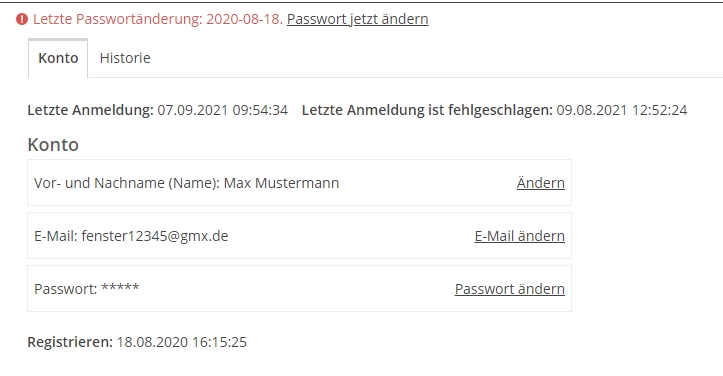The height and width of the screenshot is (376, 723).
Task: Click the registration date 18.08.2020 16:15:25
Action: [182, 342]
